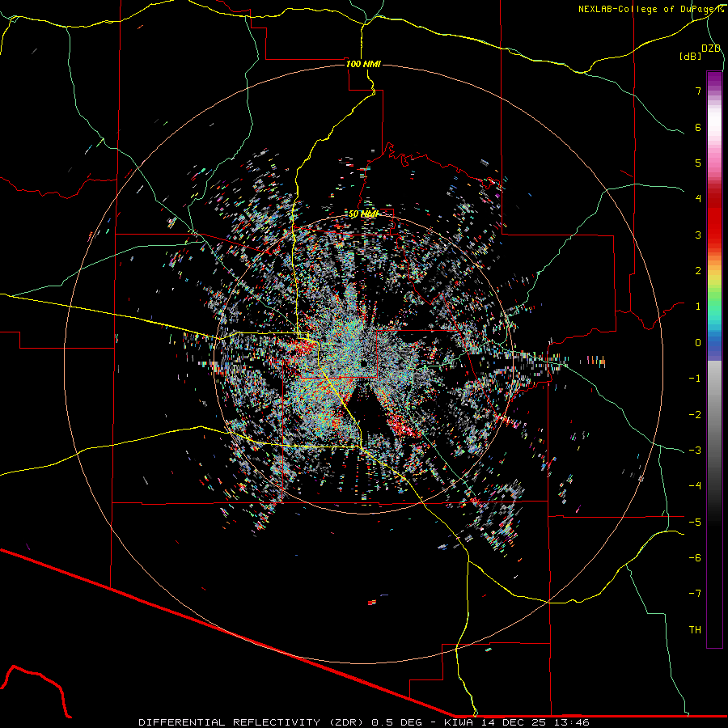
Task: Click the "7" value on the scale
Action: pyautogui.click(x=698, y=91)
